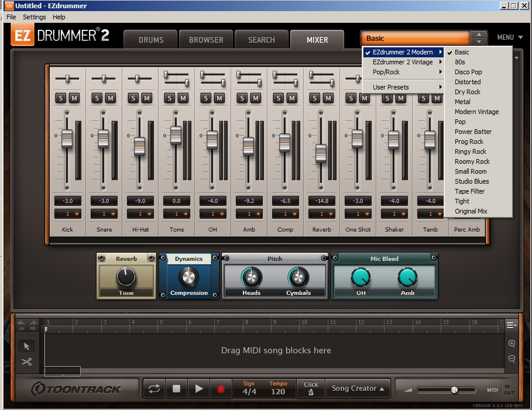Image resolution: width=532 pixels, height=410 pixels.
Task: Select the Tape Filter preset
Action: tap(478, 191)
